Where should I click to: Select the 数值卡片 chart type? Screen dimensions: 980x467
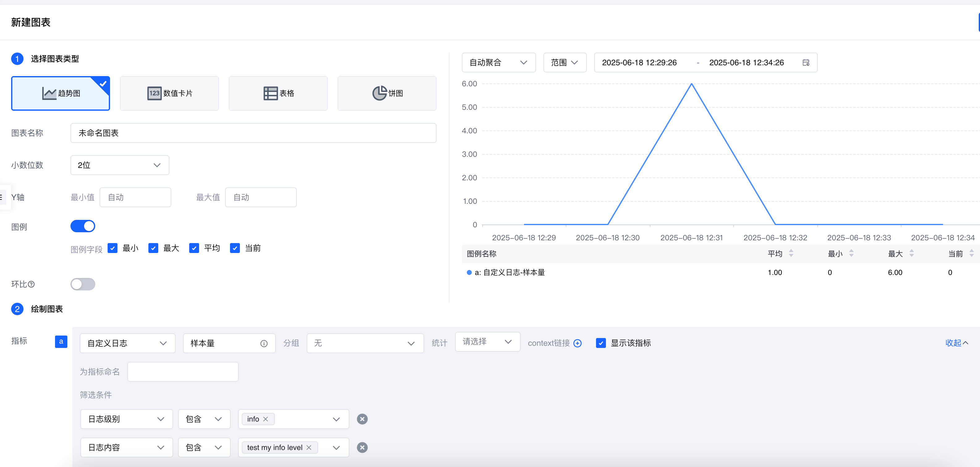pyautogui.click(x=169, y=93)
